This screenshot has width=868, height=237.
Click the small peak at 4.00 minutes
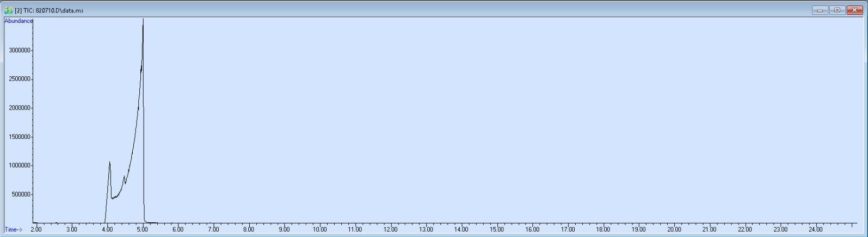click(x=109, y=162)
